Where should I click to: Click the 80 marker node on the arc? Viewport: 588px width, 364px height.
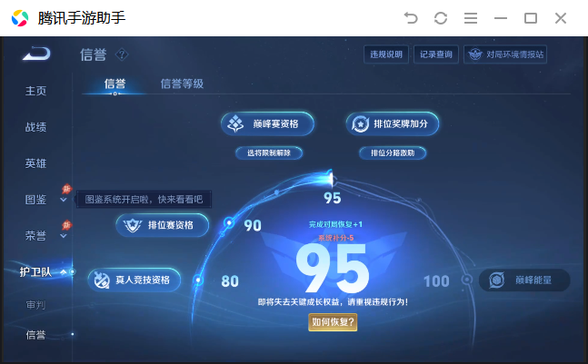tap(198, 280)
